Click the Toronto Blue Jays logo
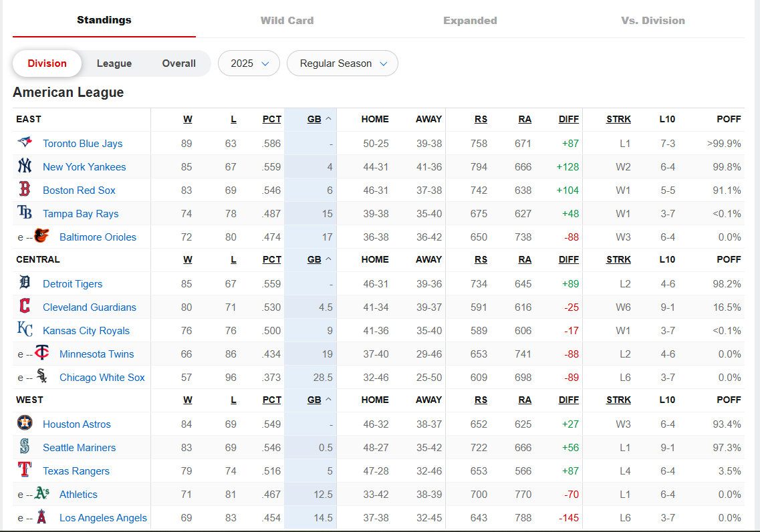The width and height of the screenshot is (760, 532). pyautogui.click(x=25, y=142)
